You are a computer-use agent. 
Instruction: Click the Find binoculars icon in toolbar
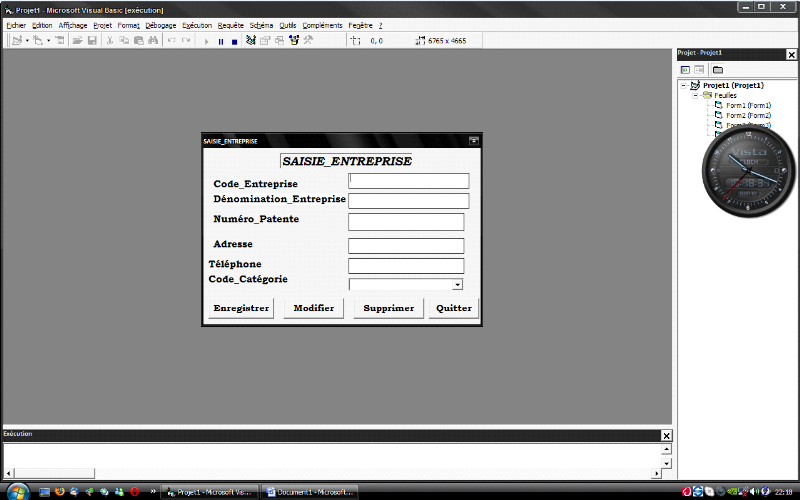click(x=153, y=41)
